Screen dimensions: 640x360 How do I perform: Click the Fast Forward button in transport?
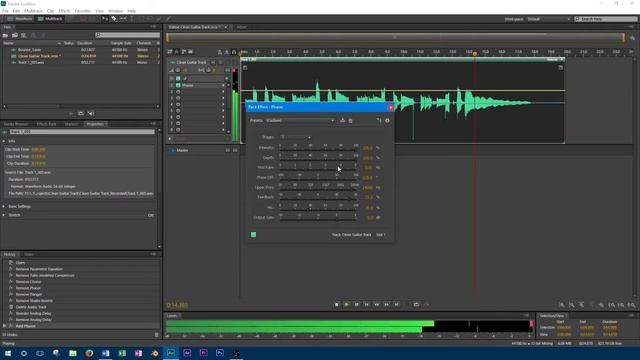387,304
